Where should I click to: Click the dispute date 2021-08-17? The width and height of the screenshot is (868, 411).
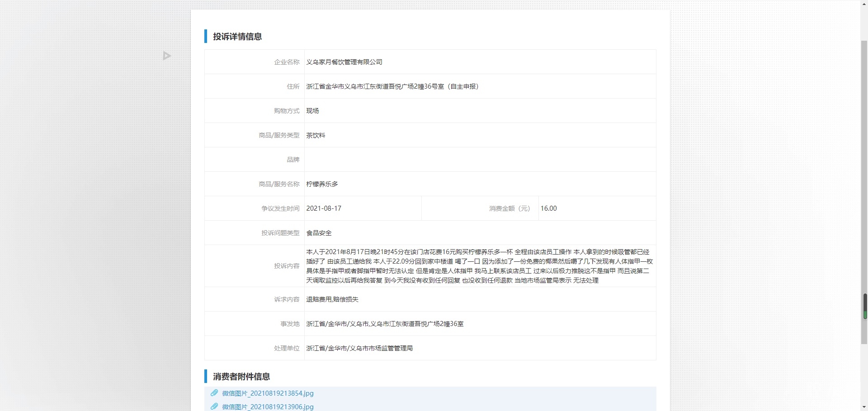point(324,208)
